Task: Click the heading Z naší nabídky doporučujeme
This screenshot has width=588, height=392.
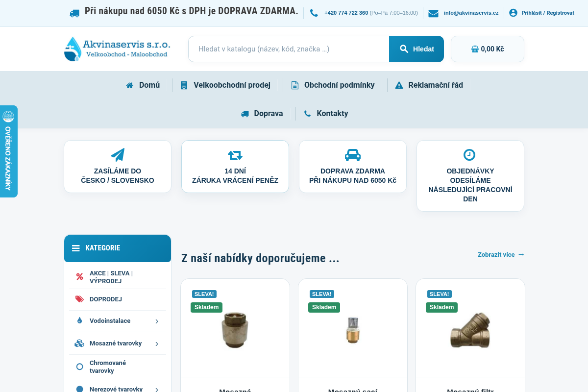Action: tap(260, 258)
